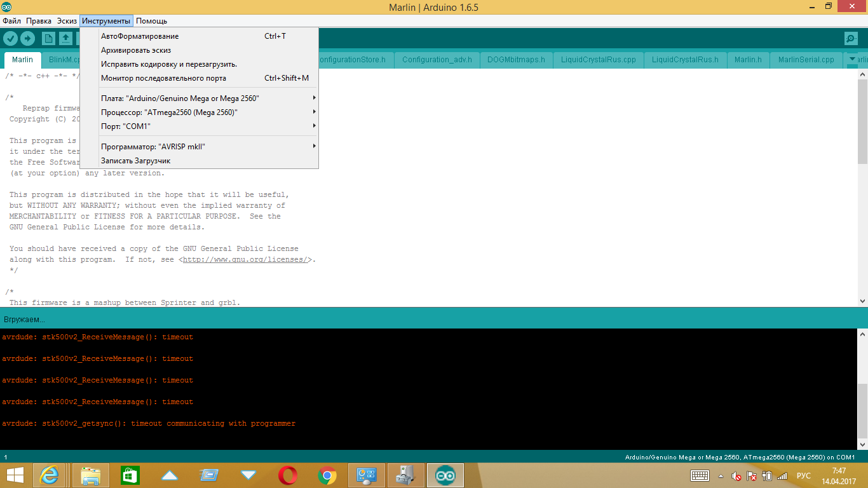This screenshot has width=868, height=488.
Task: Expand the Порт COM1 submenu
Action: [199, 126]
